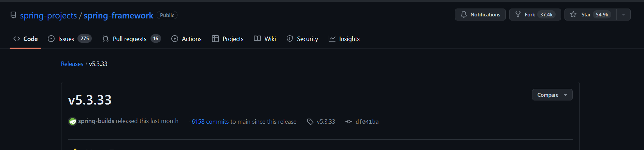This screenshot has width=644, height=150.
Task: Click the Star icon
Action: pos(573,15)
